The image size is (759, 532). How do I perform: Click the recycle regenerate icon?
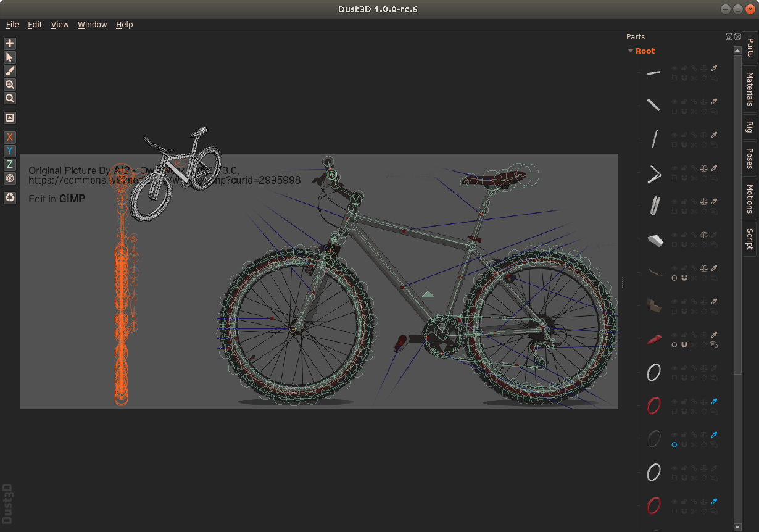[x=10, y=197]
